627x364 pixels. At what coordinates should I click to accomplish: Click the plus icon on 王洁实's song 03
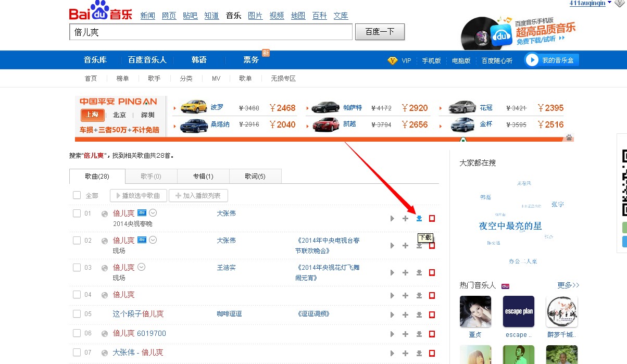[405, 272]
